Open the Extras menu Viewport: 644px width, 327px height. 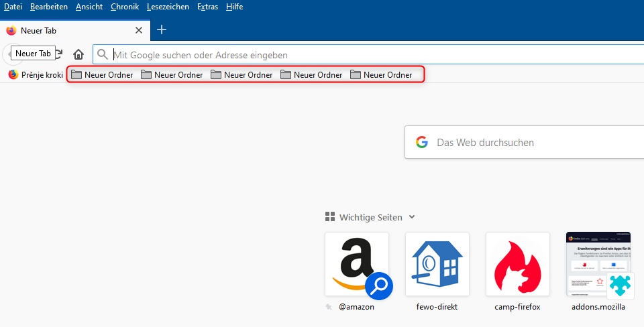[207, 7]
